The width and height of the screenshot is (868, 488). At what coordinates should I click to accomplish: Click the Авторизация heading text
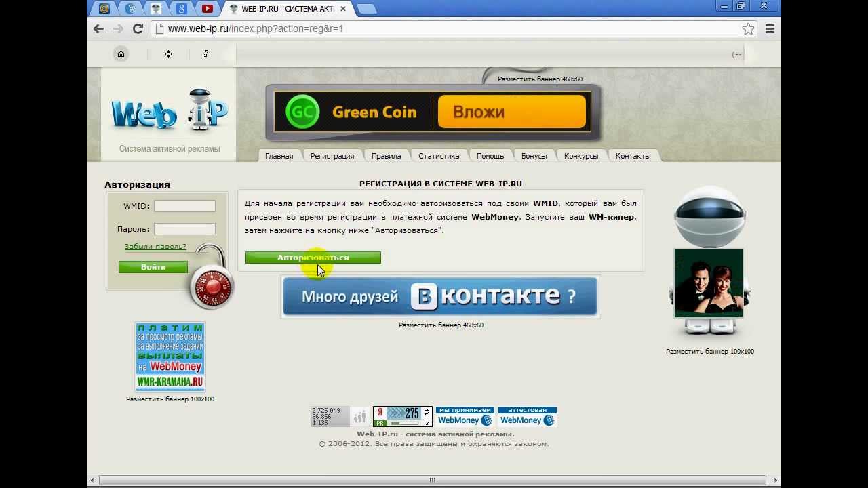137,184
